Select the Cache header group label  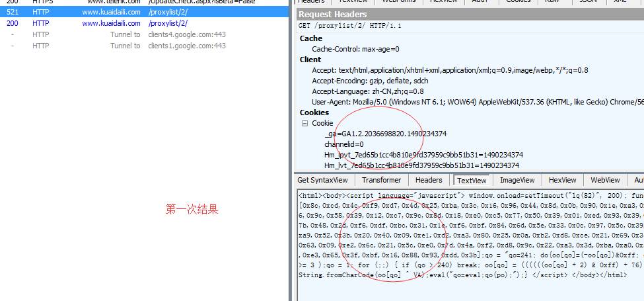pos(311,38)
